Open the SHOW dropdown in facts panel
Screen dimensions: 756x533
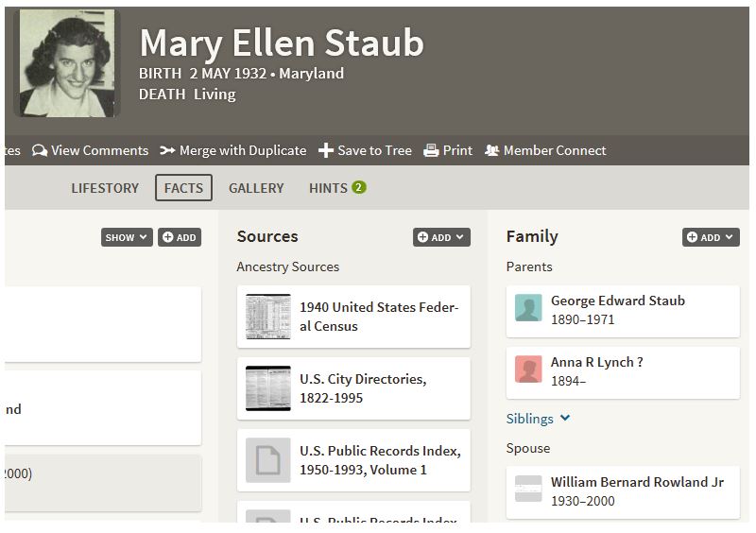(x=127, y=237)
